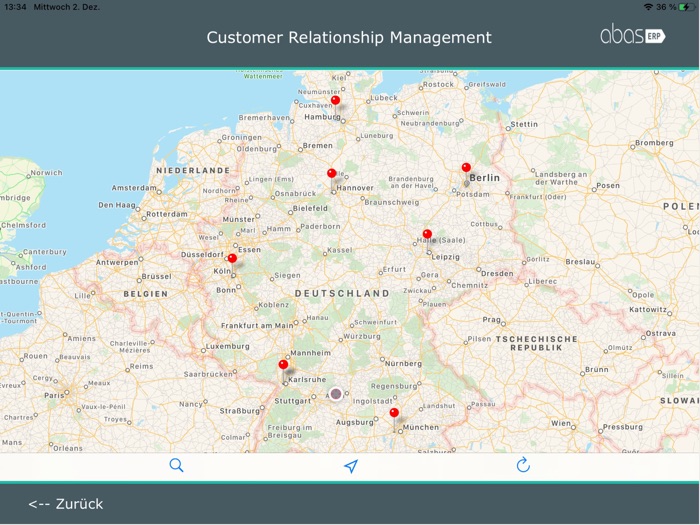Tap the Wien city label
The image size is (700, 525).
point(561,423)
